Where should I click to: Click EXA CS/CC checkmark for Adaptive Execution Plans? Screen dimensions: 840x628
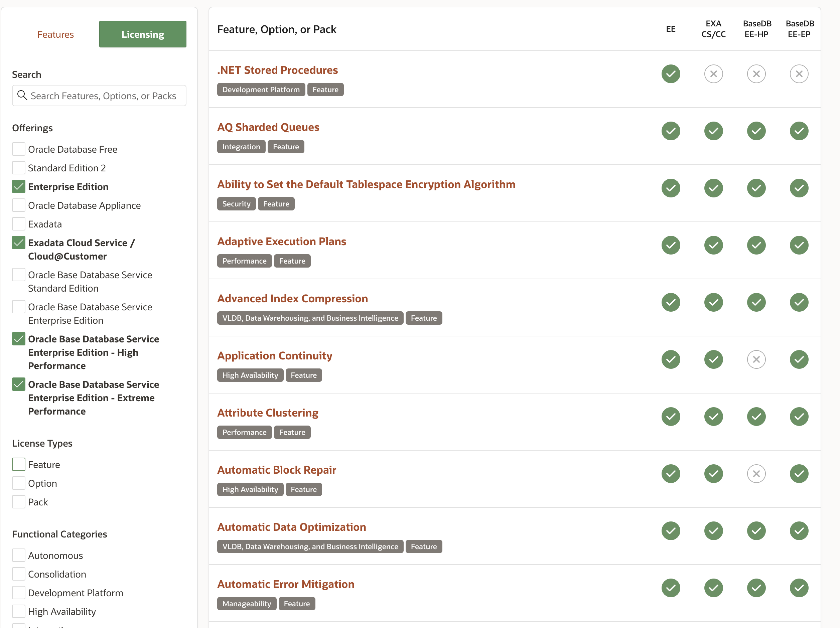pyautogui.click(x=713, y=245)
